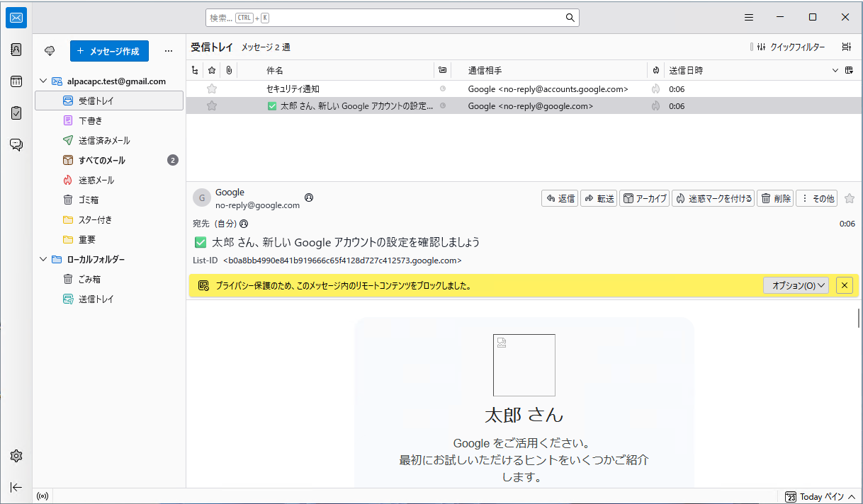Viewport: 863px width, 504px height.
Task: Open 重要 folder
Action: point(109,240)
